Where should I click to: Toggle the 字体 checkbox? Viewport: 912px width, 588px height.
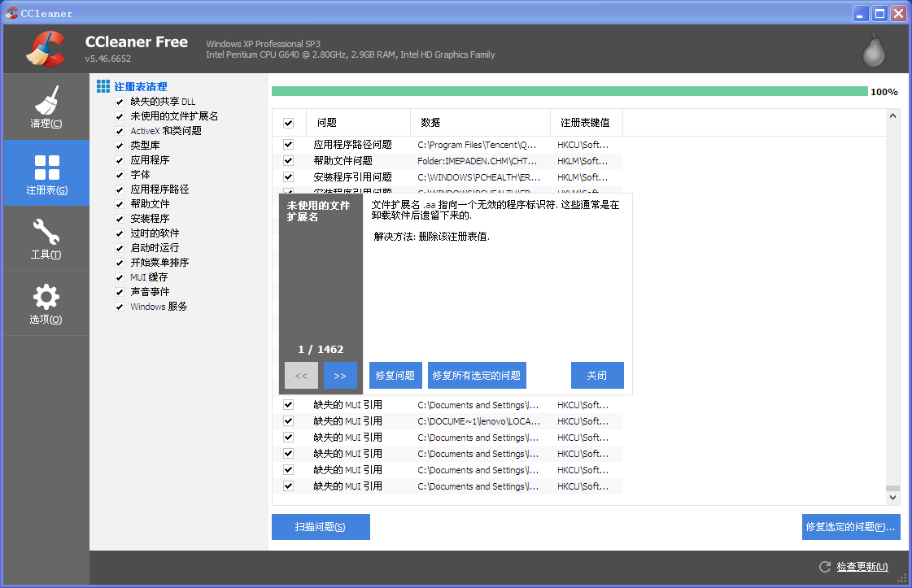(120, 175)
